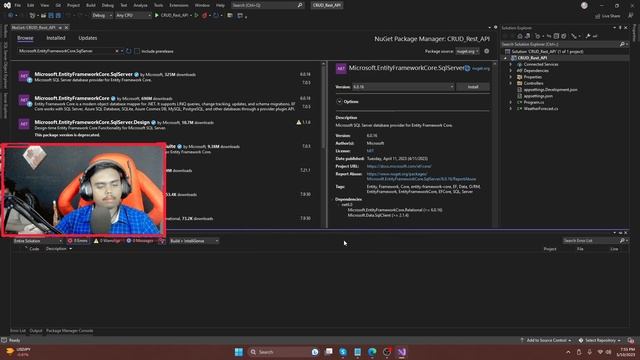Image resolution: width=640 pixels, height=360 pixels.
Task: Click Collapse All icon in Solution Explorer toolbar
Action: pos(556,36)
